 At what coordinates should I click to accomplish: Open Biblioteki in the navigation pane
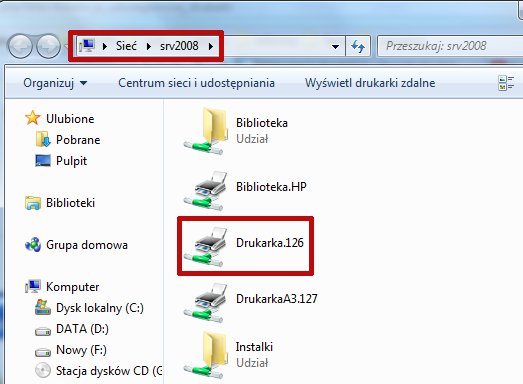(x=70, y=203)
